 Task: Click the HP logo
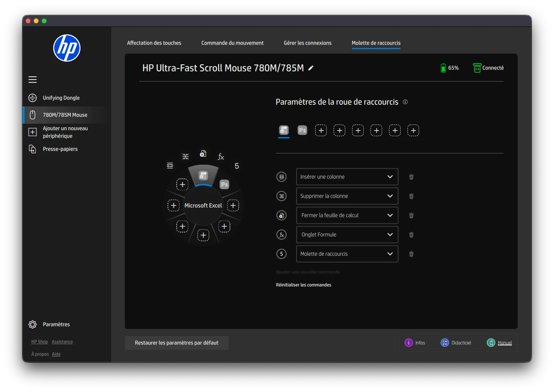(67, 48)
